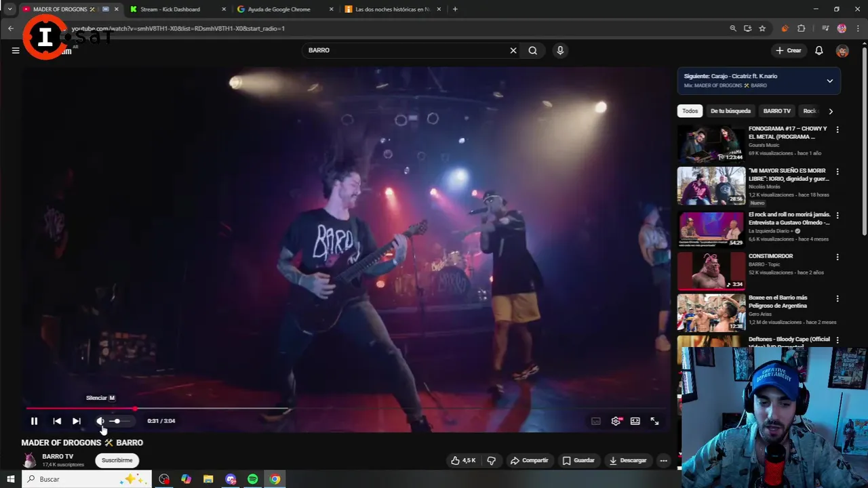Enter fullscreen video mode
868x488 pixels.
655,421
